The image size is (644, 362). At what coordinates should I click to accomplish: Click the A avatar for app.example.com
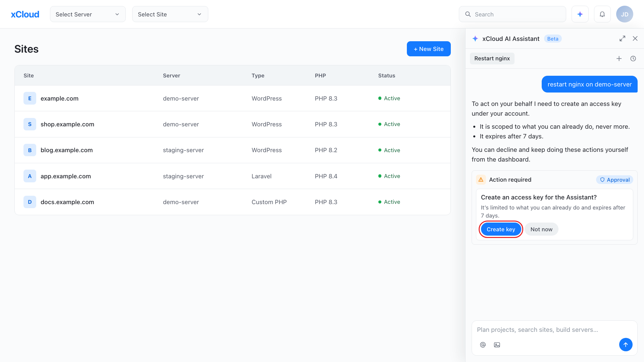[30, 176]
